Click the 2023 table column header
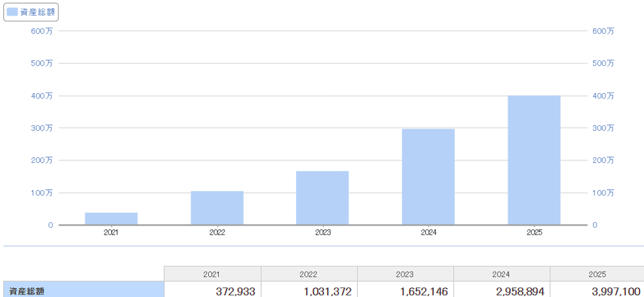 [405, 274]
